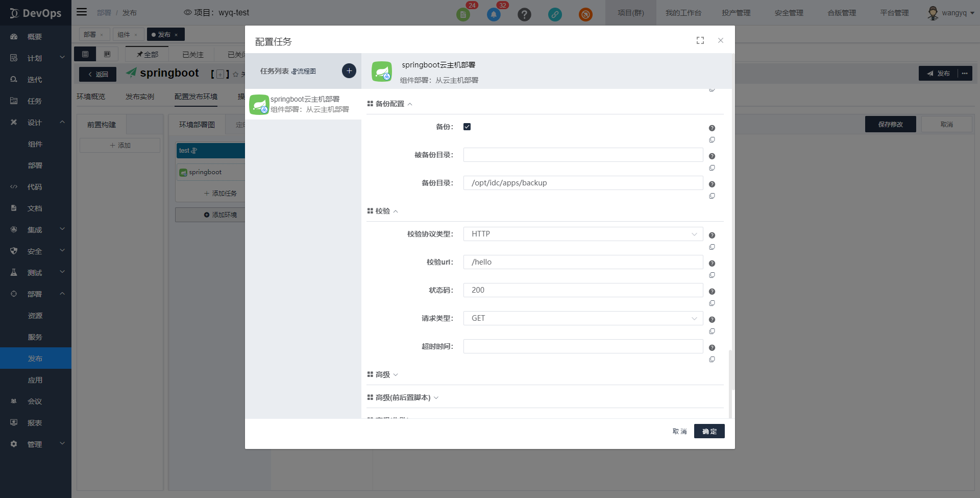The height and width of the screenshot is (498, 980).
Task: Open the notifications bell showing 32 unread
Action: coord(493,14)
